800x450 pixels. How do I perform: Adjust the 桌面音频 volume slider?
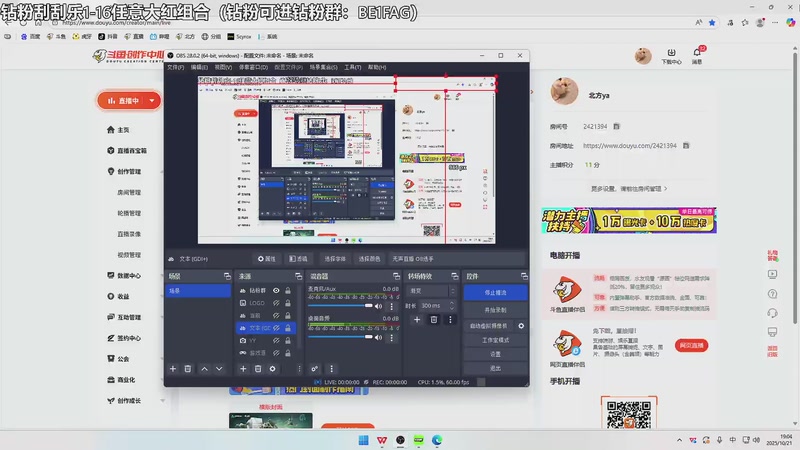340,337
